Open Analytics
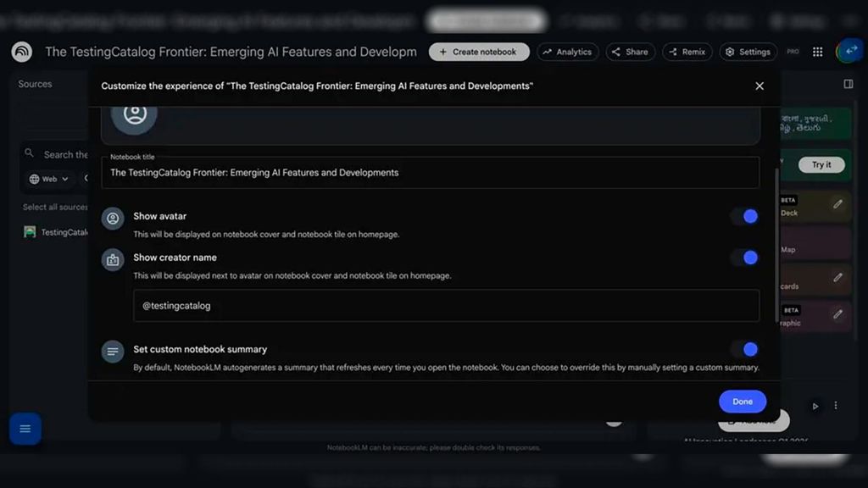Image resolution: width=868 pixels, height=488 pixels. [x=567, y=52]
